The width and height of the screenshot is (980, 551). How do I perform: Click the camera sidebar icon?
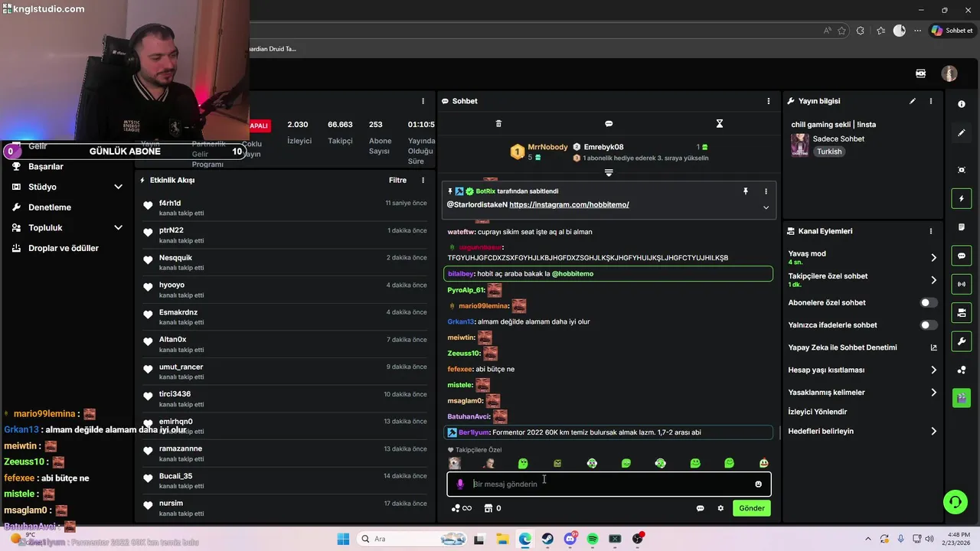[962, 170]
